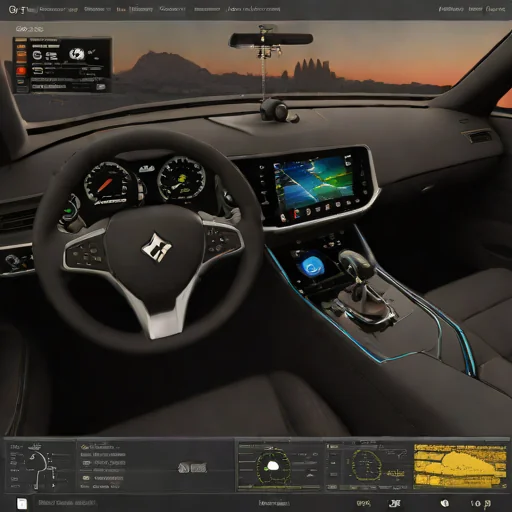Open the last long menu item in left group
512x512 pixels.
(x=253, y=9)
